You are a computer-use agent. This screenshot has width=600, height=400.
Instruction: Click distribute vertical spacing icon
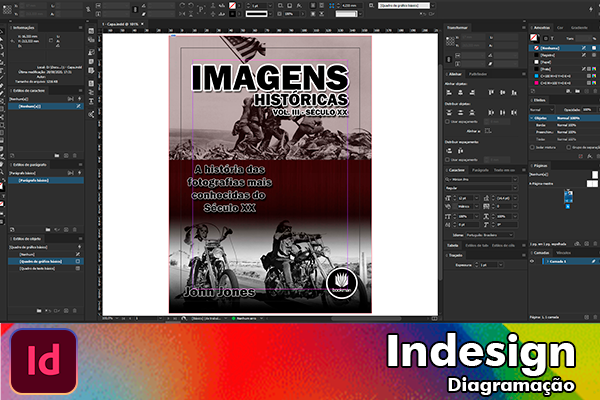point(449,150)
